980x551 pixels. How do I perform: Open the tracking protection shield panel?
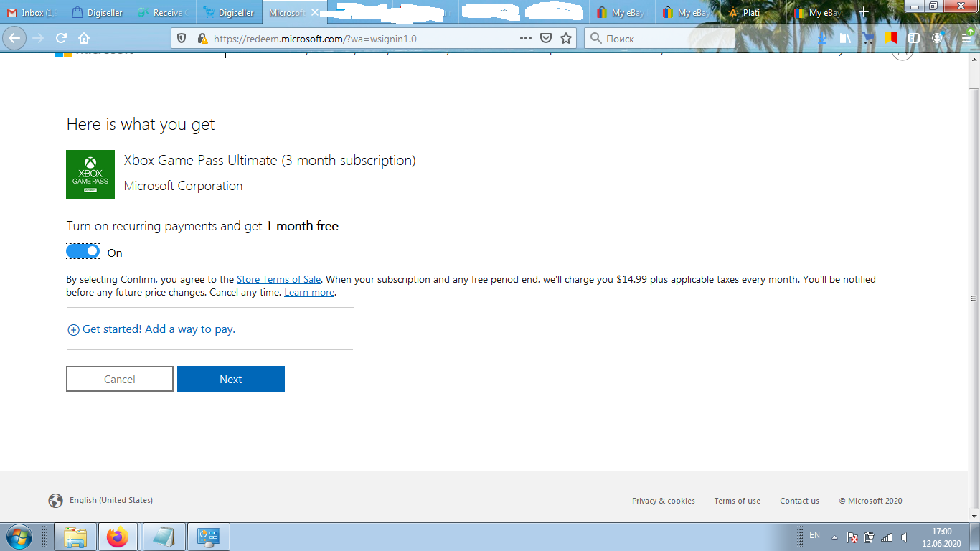tap(182, 38)
